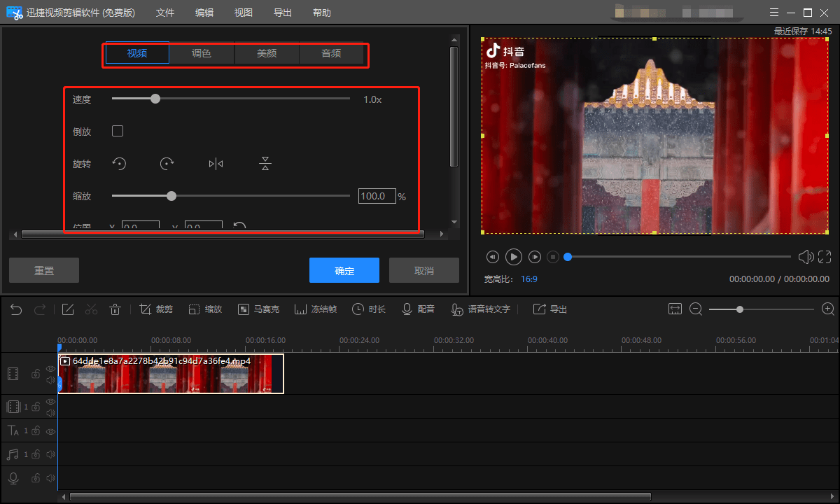Open the 导出 menu in menu bar

click(x=283, y=13)
